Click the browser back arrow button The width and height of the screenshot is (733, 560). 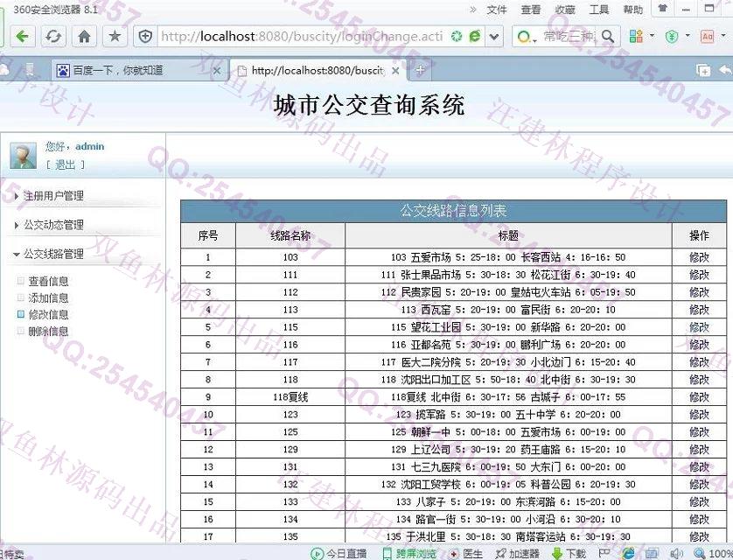point(22,37)
